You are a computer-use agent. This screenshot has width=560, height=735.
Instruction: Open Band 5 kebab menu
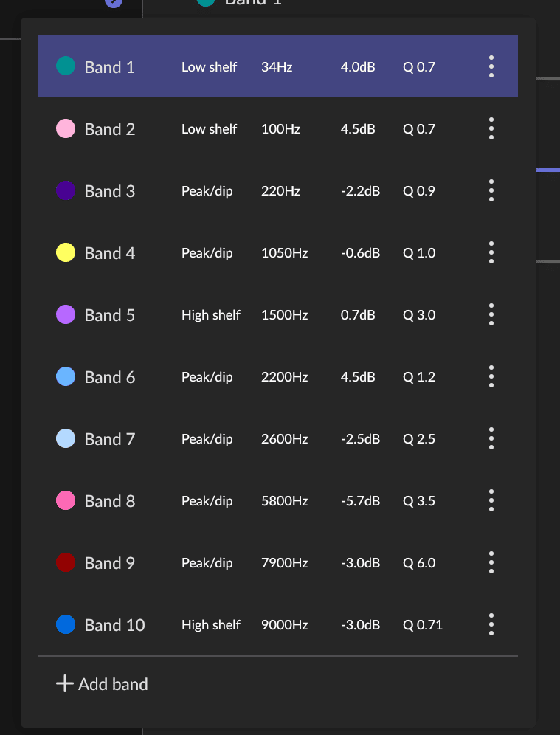(491, 315)
